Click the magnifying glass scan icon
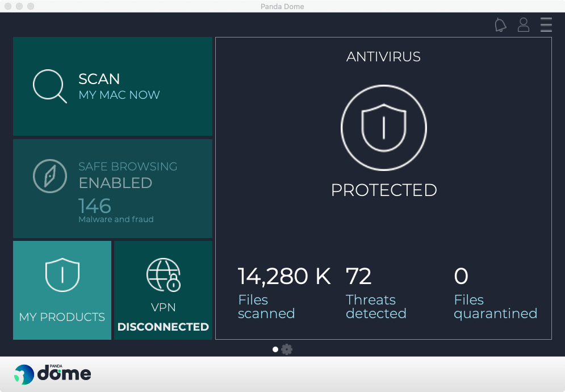565x392 pixels. click(x=49, y=86)
